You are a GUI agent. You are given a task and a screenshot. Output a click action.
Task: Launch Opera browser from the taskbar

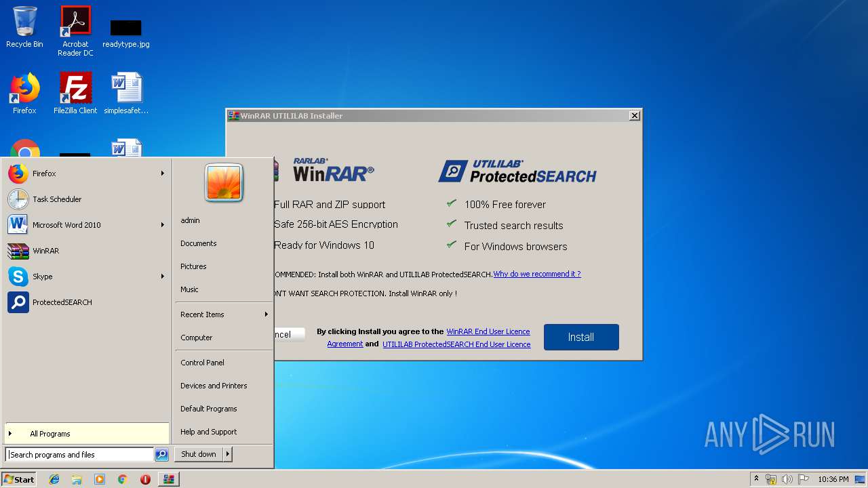pos(145,479)
